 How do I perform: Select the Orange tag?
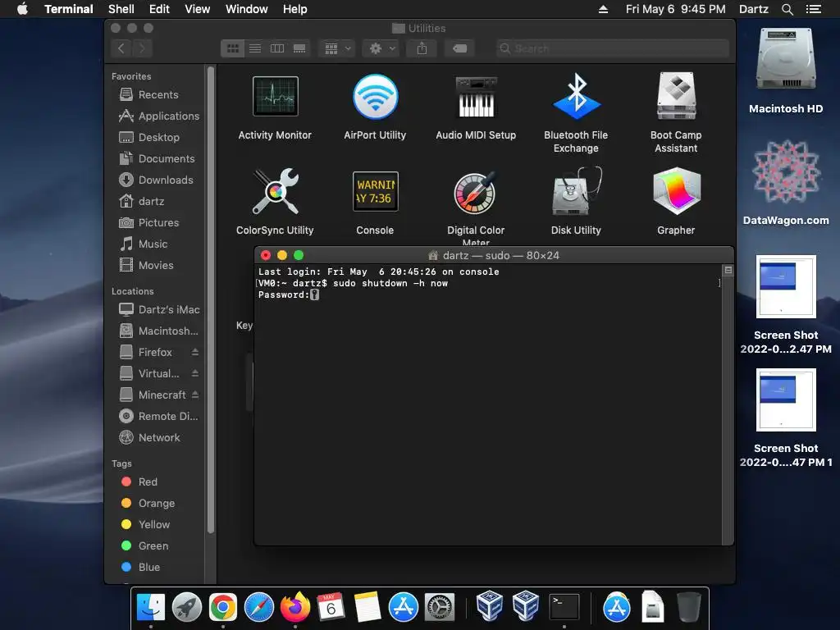click(148, 503)
